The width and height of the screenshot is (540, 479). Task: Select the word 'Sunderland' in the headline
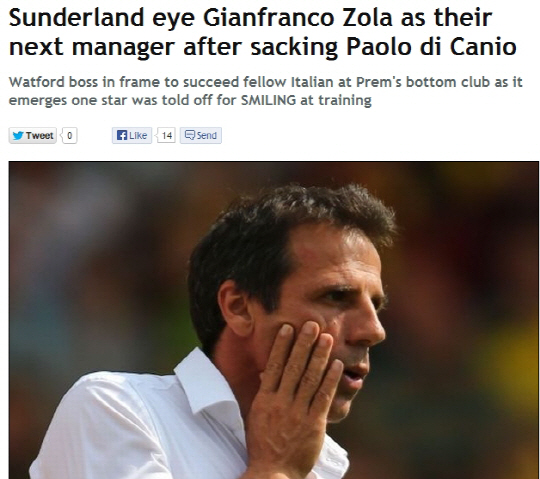point(76,18)
